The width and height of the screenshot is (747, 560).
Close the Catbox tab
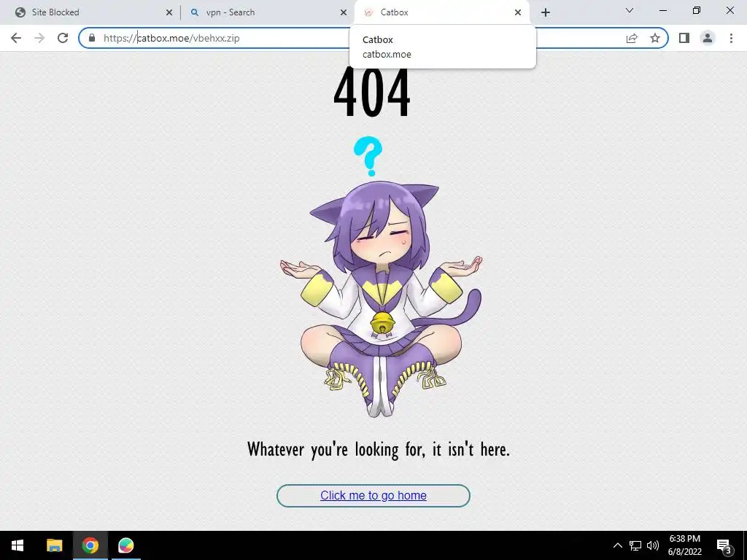point(518,12)
